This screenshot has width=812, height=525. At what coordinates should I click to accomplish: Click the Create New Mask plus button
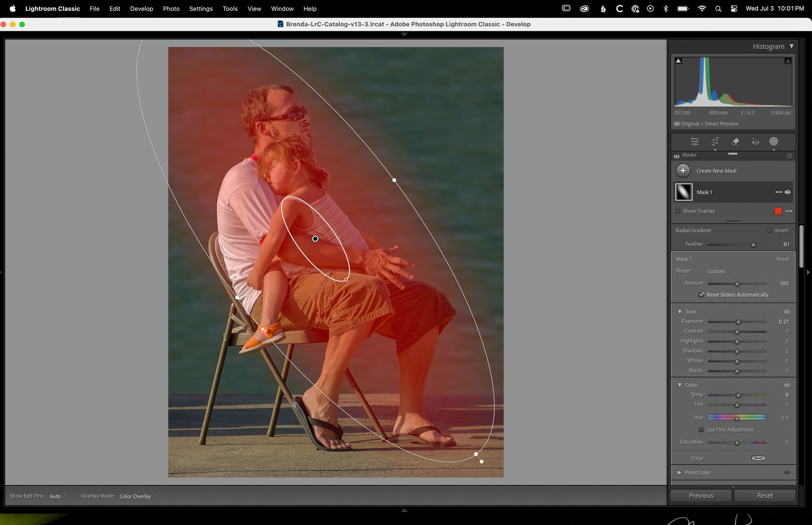[683, 171]
